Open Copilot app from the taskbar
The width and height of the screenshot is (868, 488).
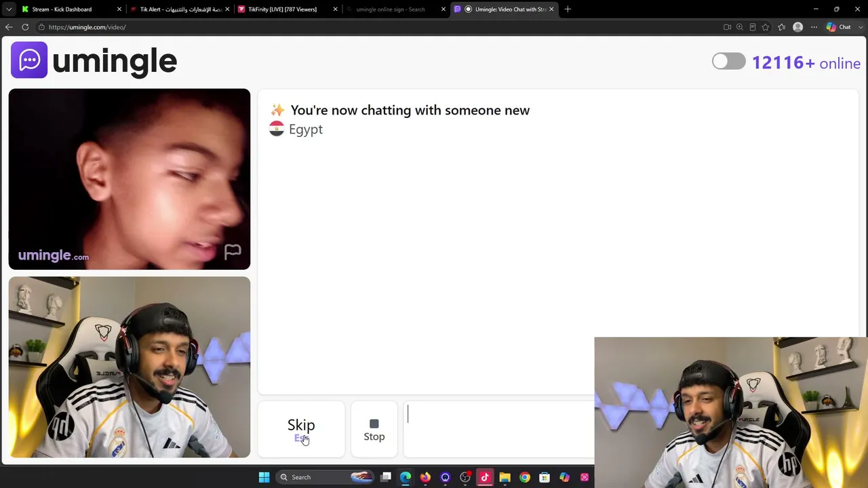click(x=564, y=477)
